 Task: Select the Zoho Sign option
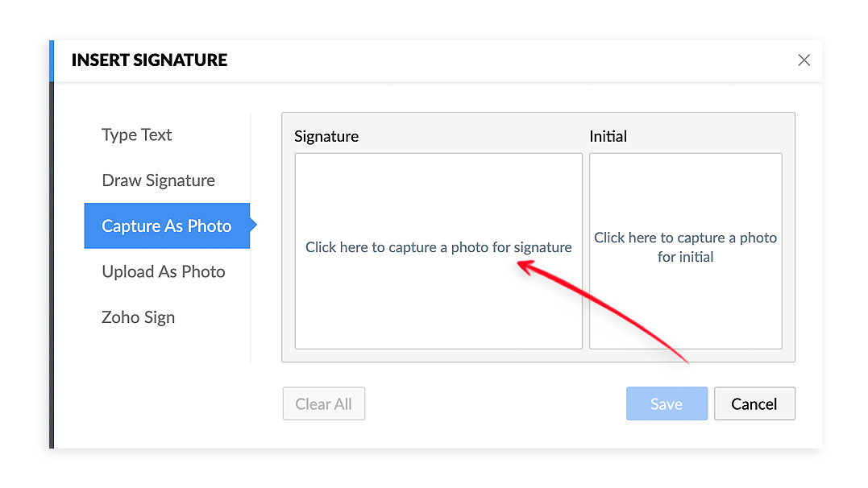pyautogui.click(x=139, y=317)
